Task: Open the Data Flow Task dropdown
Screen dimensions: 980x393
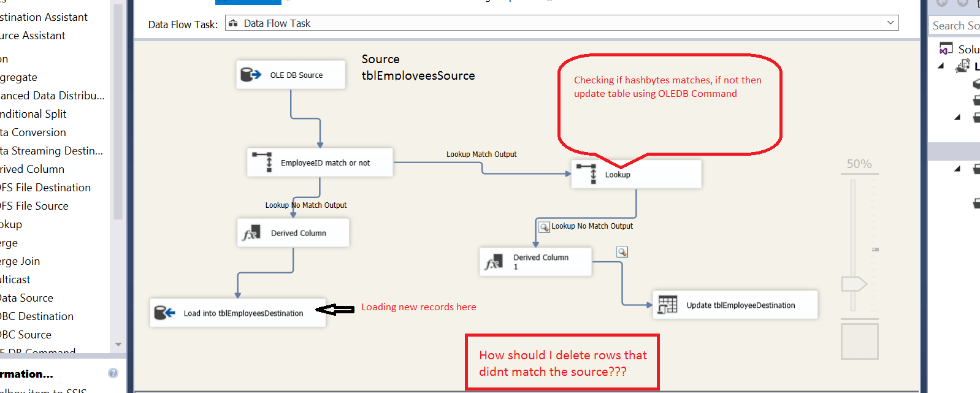Action: point(890,23)
